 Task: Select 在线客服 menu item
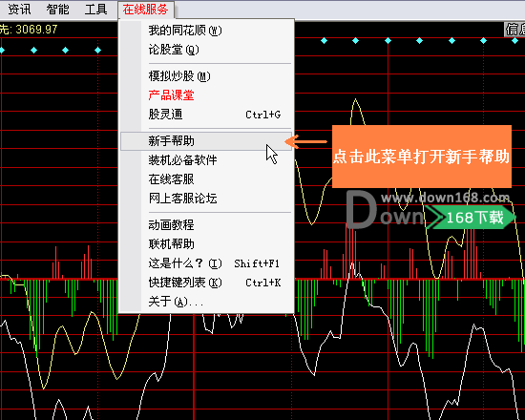pos(206,179)
